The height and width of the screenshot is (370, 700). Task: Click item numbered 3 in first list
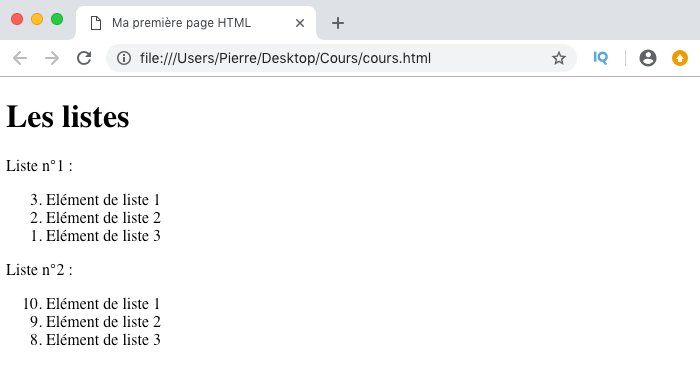click(95, 200)
